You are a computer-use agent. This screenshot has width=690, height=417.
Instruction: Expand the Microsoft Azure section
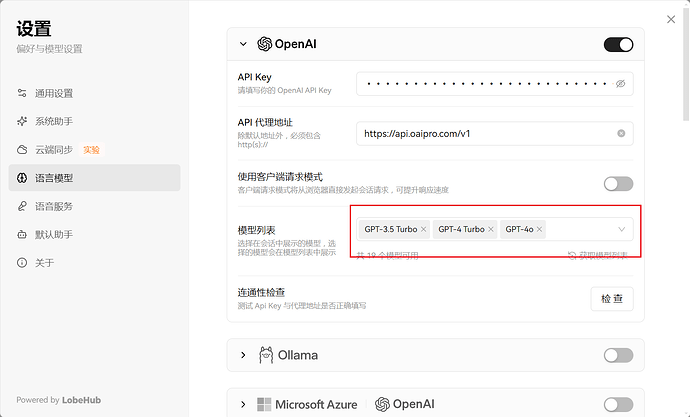click(243, 404)
